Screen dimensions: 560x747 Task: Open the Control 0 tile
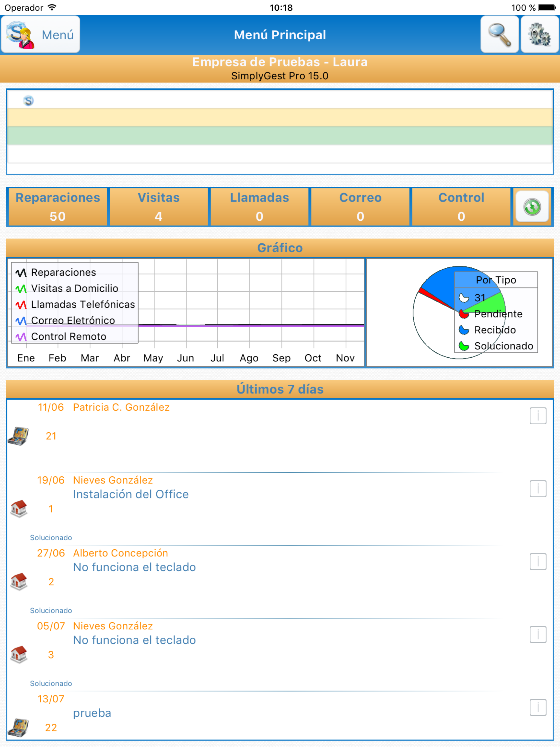click(461, 207)
